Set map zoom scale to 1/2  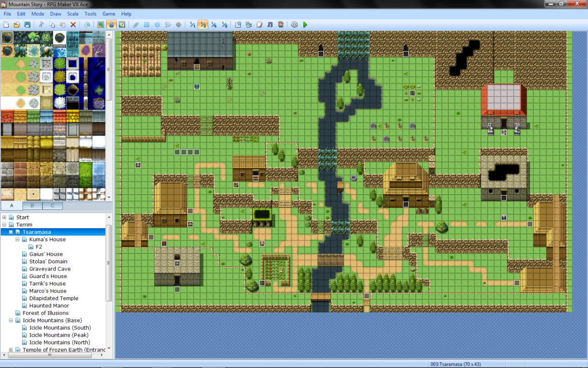point(203,24)
